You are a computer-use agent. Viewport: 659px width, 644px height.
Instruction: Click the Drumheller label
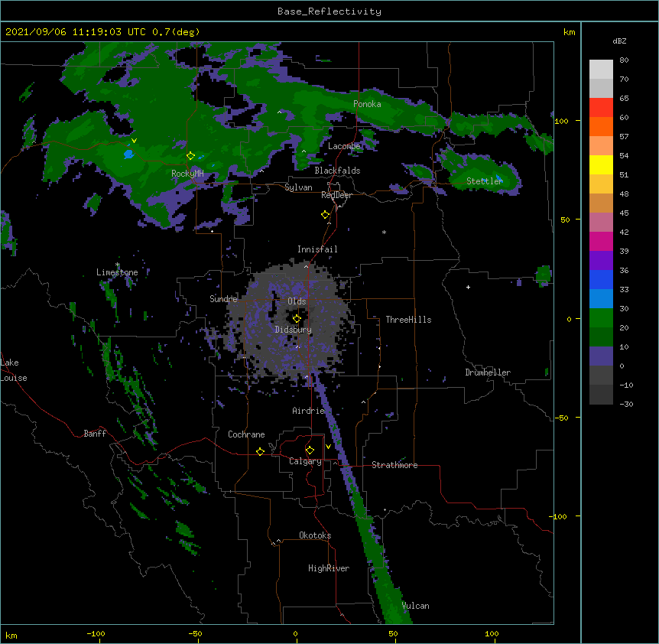pyautogui.click(x=488, y=372)
